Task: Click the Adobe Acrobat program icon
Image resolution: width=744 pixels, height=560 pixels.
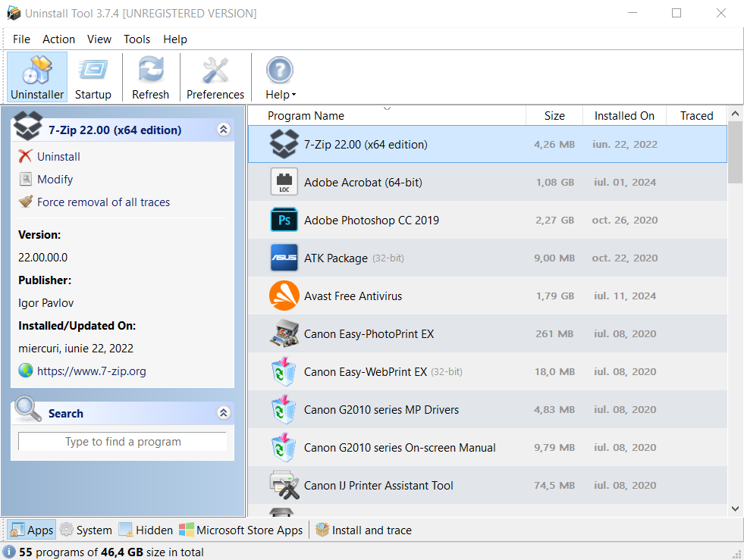Action: tap(284, 183)
